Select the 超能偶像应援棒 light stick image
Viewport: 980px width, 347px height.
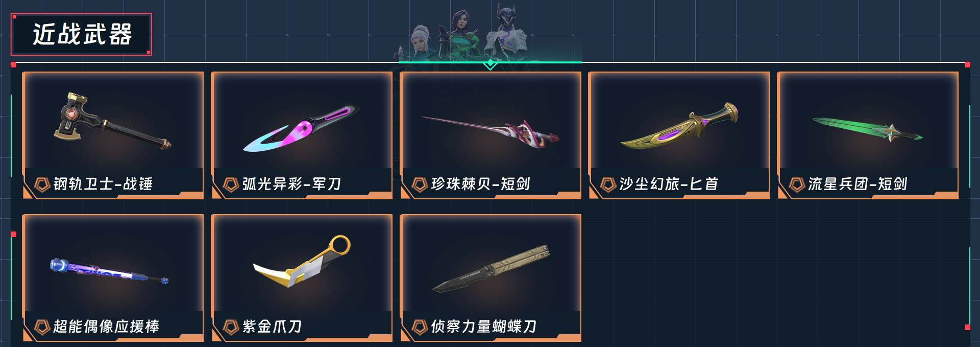click(x=109, y=272)
